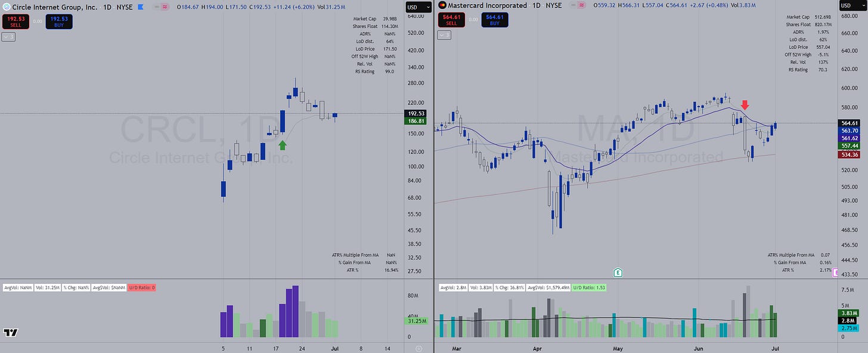Click the 192.53 current price label on the CRCL axis
The image size is (868, 353).
click(x=414, y=113)
